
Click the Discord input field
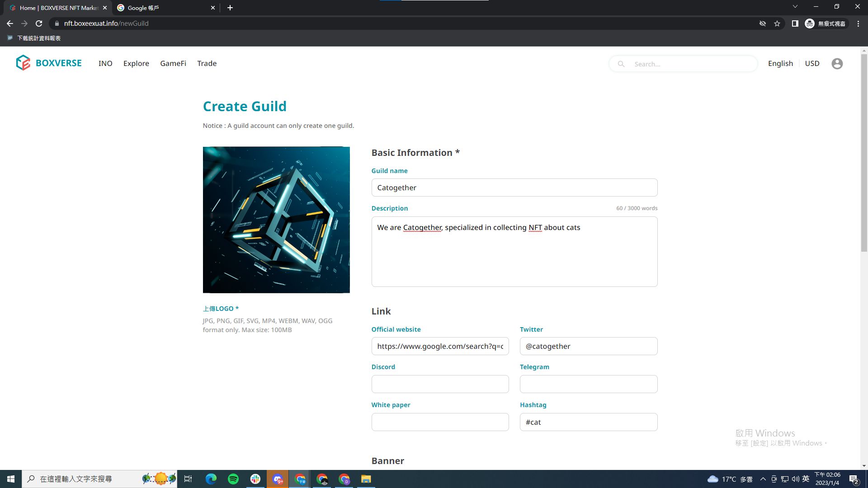pyautogui.click(x=440, y=384)
